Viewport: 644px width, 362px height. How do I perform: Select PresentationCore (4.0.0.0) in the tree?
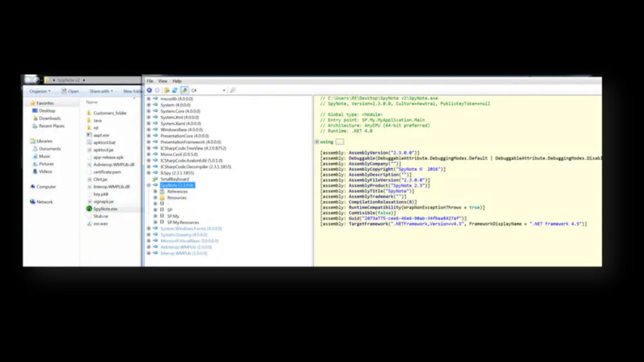click(184, 136)
